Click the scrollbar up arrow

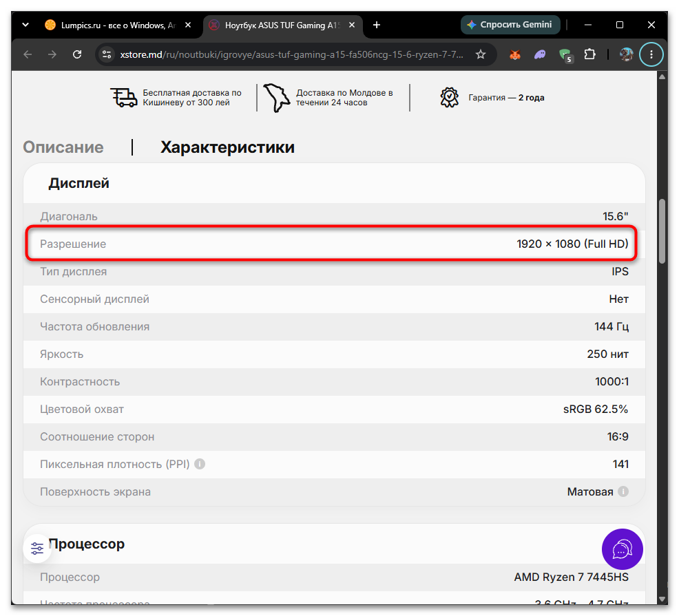pos(662,77)
